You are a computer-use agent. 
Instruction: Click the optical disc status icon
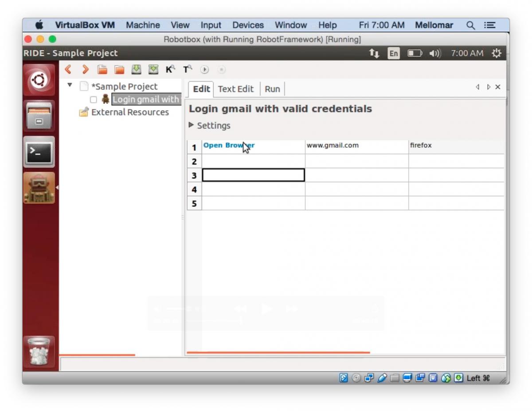click(x=356, y=378)
